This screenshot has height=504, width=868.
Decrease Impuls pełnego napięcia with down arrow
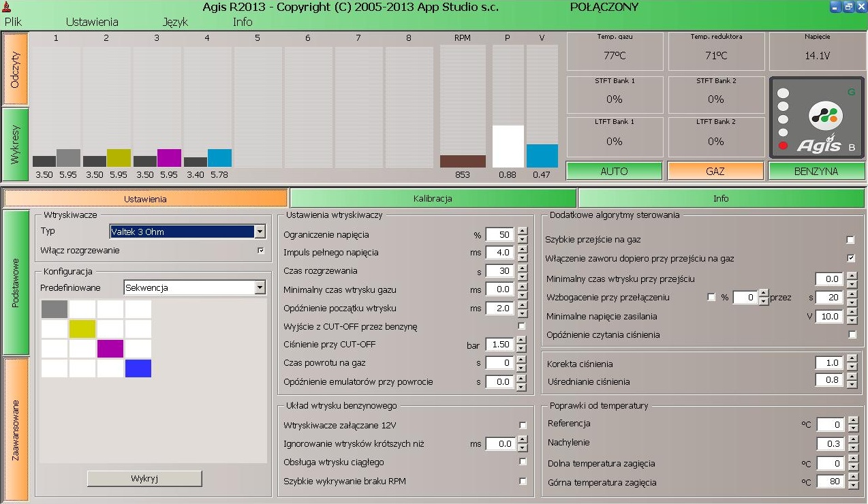pos(522,257)
